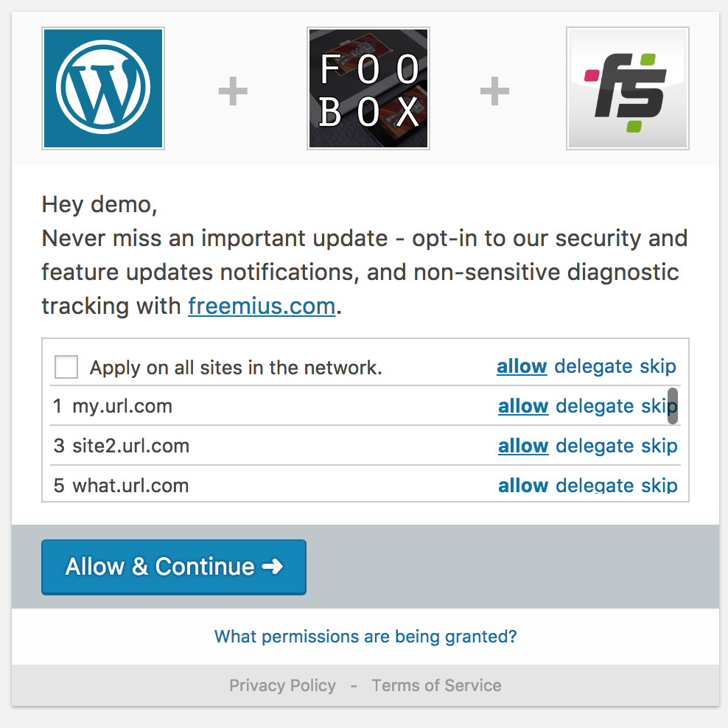Open the freemius.com link
The image size is (728, 728).
tap(262, 306)
